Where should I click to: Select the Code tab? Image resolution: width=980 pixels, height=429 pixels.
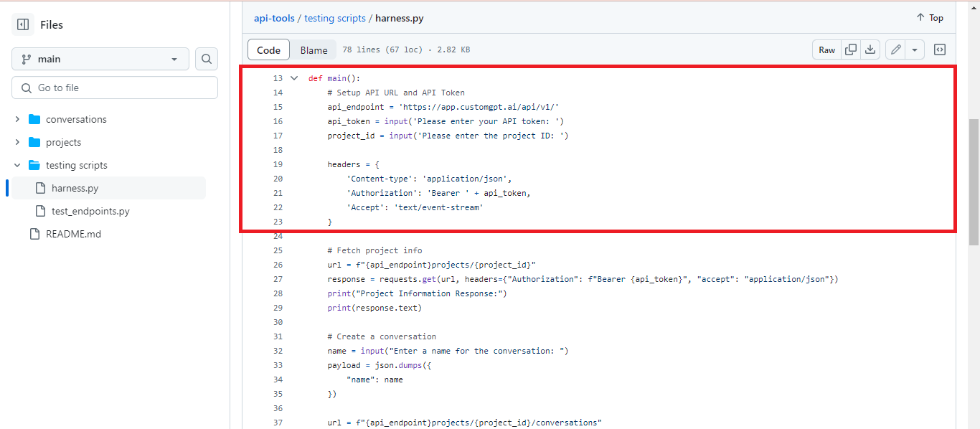click(268, 49)
